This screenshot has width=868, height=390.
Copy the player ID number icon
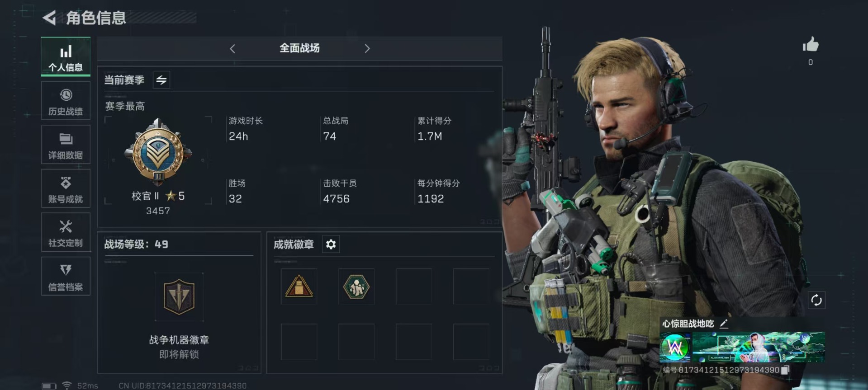pyautogui.click(x=786, y=370)
